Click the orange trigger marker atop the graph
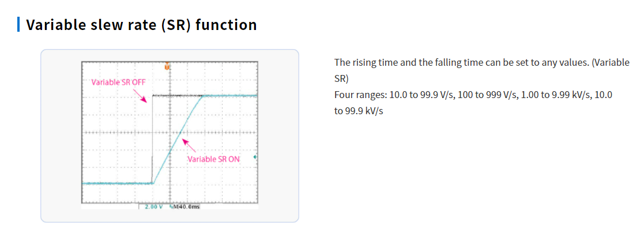Image resolution: width=644 pixels, height=244 pixels. (x=167, y=66)
